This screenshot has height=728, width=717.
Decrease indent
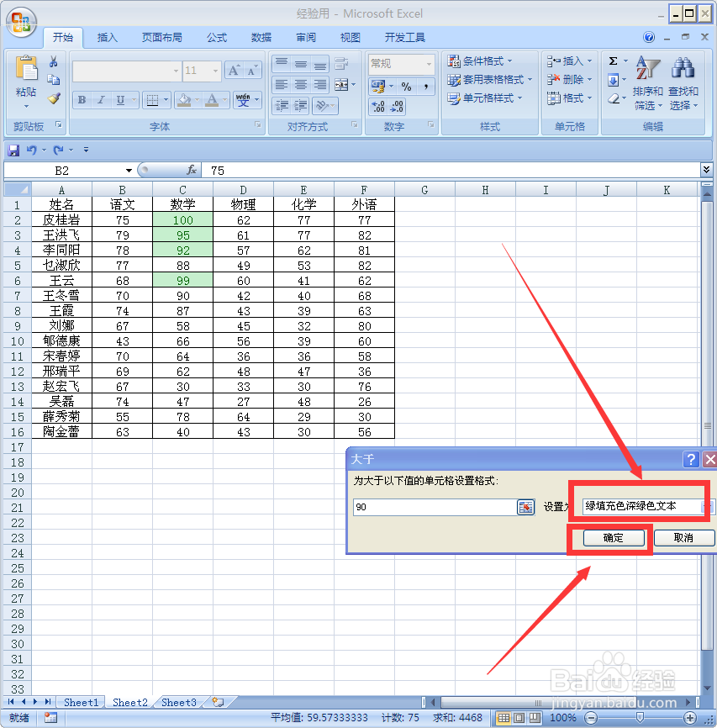point(282,106)
